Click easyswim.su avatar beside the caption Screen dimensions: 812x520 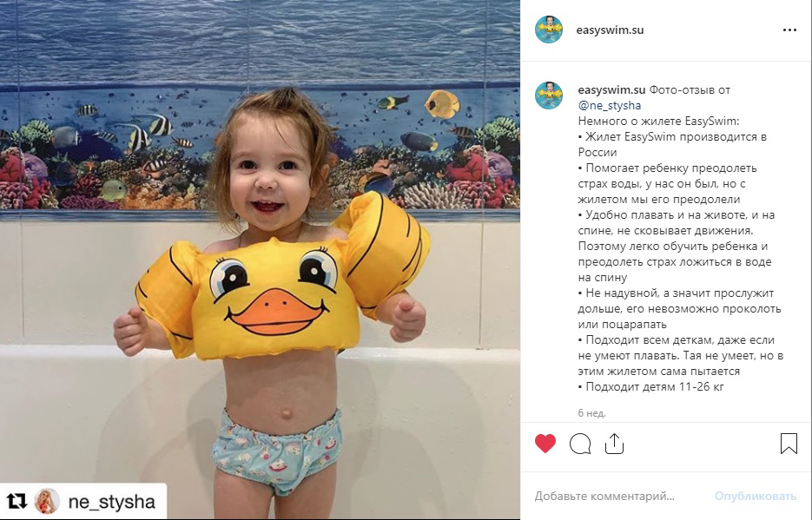(x=549, y=95)
